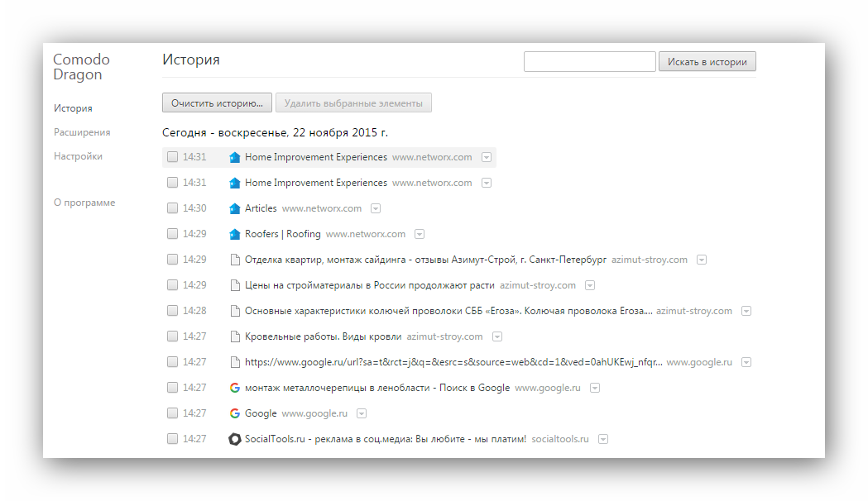The width and height of the screenshot is (868, 501).
Task: Open Цены на стройматериалы в России link
Action: (370, 285)
